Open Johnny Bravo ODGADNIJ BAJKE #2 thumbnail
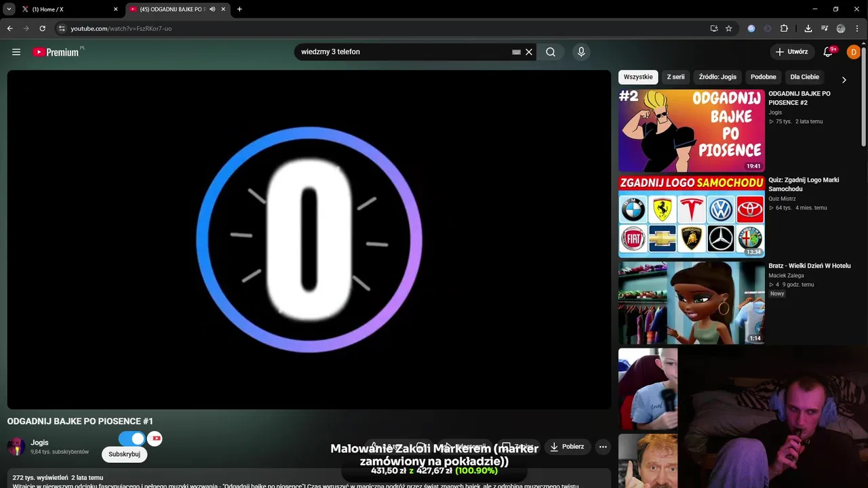868x488 pixels. [691, 131]
